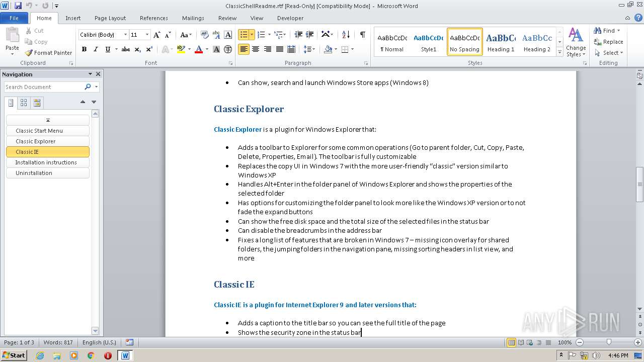644x362 pixels.
Task: Click the Grow Font icon
Action: pyautogui.click(x=157, y=35)
